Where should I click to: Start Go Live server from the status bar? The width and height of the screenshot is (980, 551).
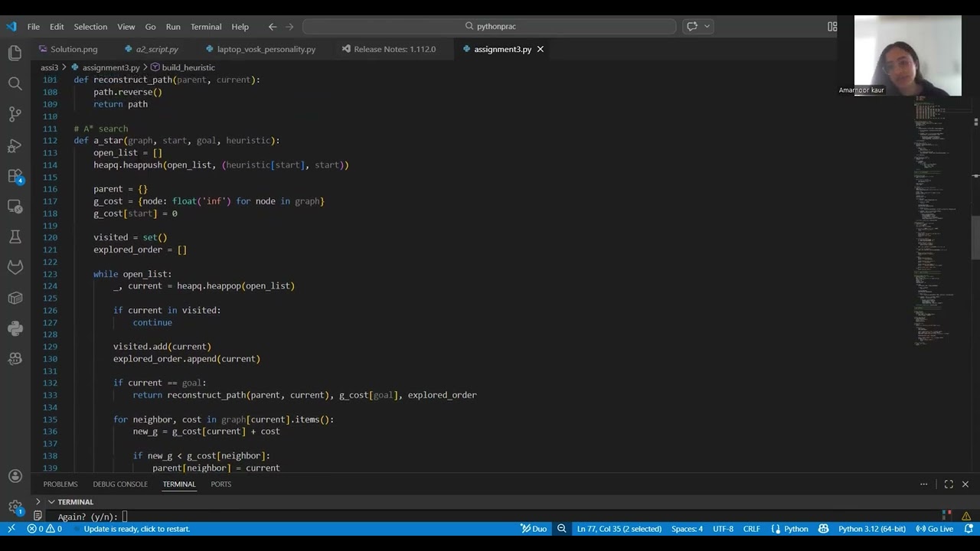[x=935, y=529]
